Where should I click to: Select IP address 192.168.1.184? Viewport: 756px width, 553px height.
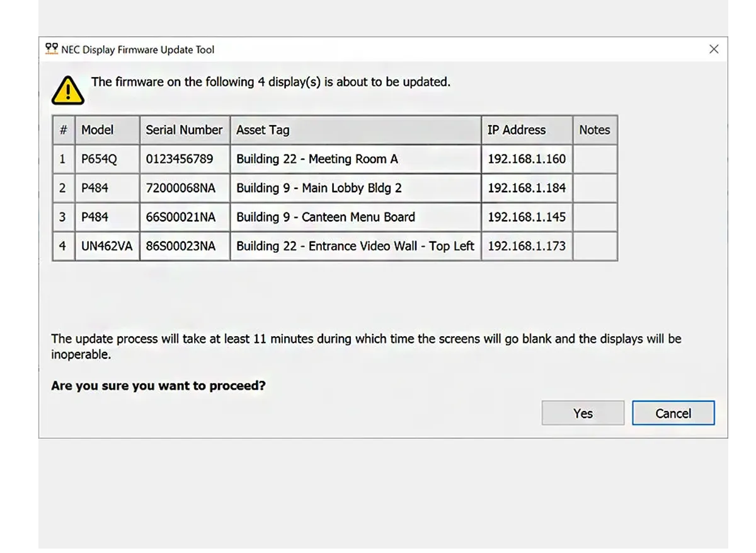tap(527, 188)
